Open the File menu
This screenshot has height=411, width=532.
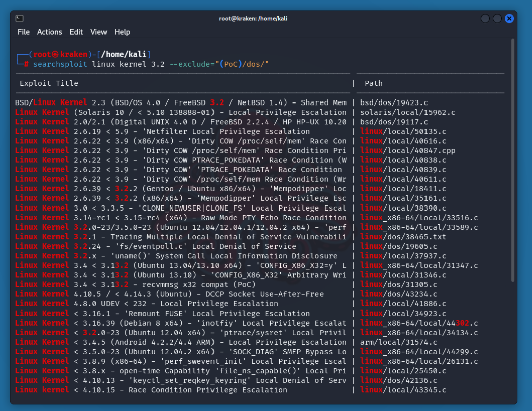point(23,32)
